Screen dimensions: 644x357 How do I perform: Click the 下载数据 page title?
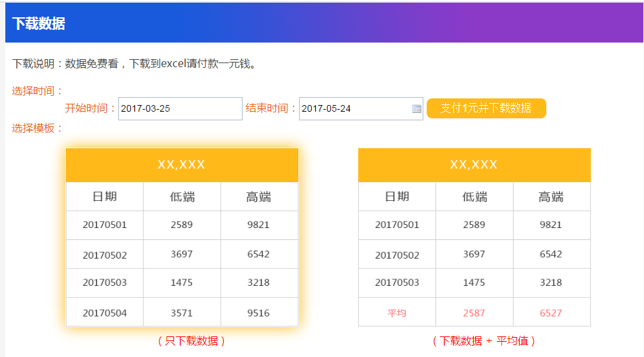pyautogui.click(x=39, y=24)
